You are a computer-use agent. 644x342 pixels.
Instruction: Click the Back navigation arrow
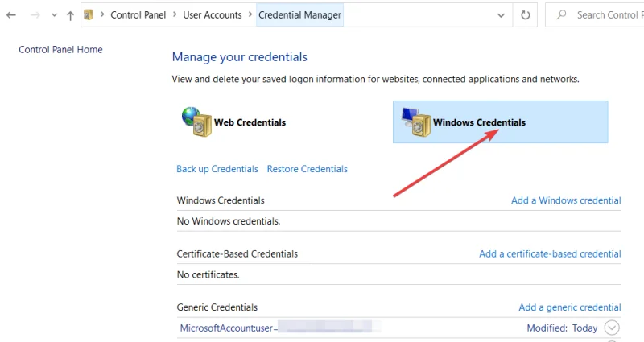point(11,15)
